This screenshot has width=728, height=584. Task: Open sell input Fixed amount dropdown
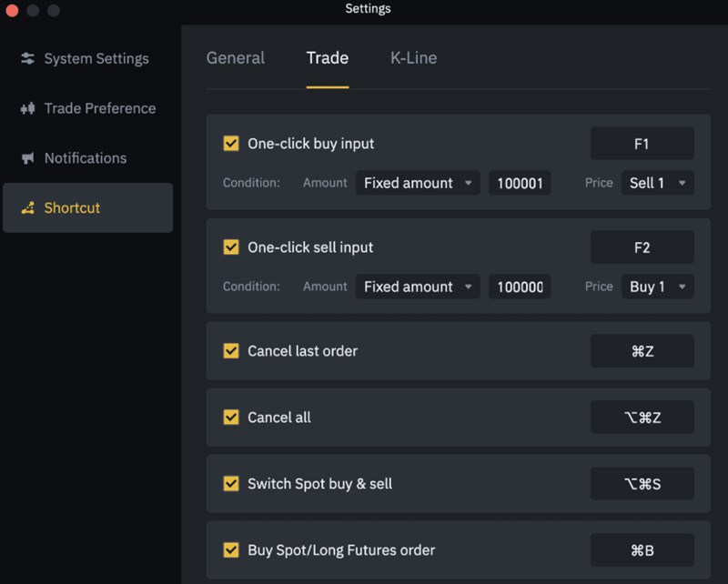coord(418,287)
